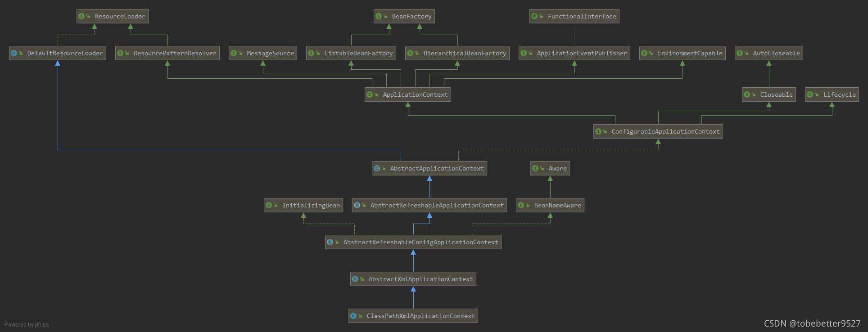Click the interface icon on Aware
The height and width of the screenshot is (332, 868).
point(535,168)
